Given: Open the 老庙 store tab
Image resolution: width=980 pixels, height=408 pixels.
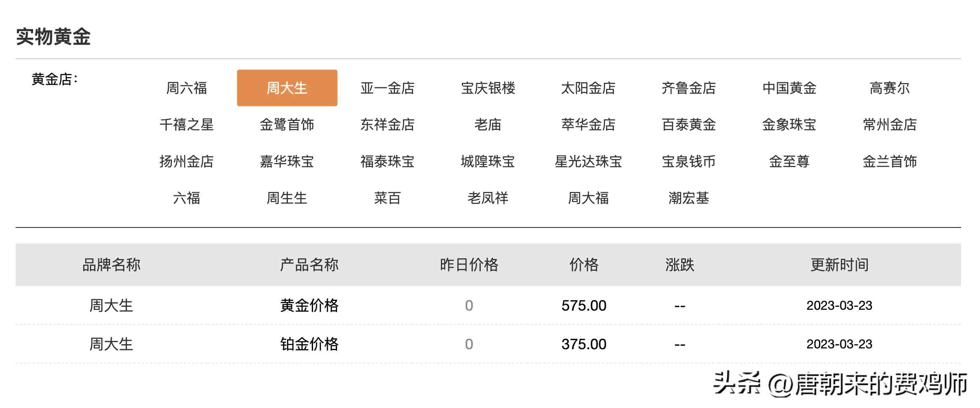Looking at the screenshot, I should [x=488, y=125].
